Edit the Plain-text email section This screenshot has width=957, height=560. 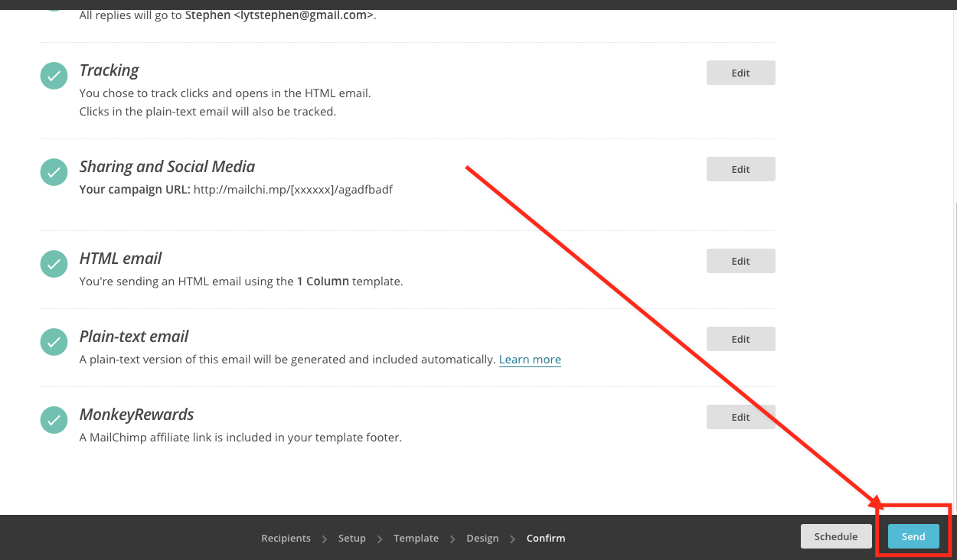[740, 339]
